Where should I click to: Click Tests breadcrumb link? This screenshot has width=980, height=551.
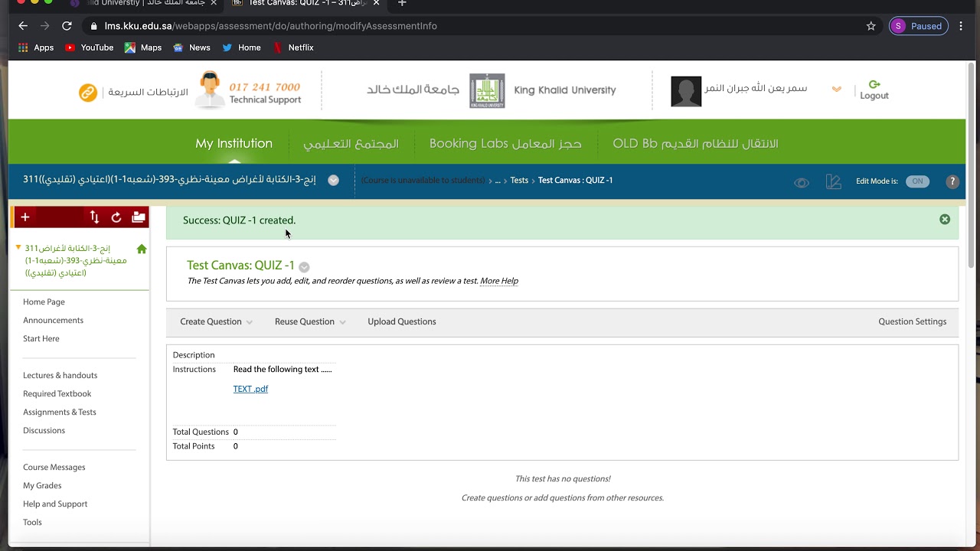click(519, 181)
